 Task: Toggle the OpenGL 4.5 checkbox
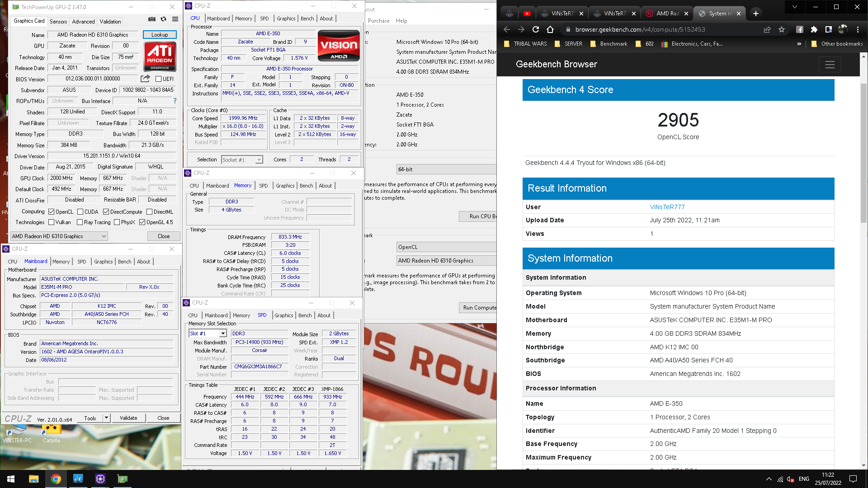pos(142,222)
